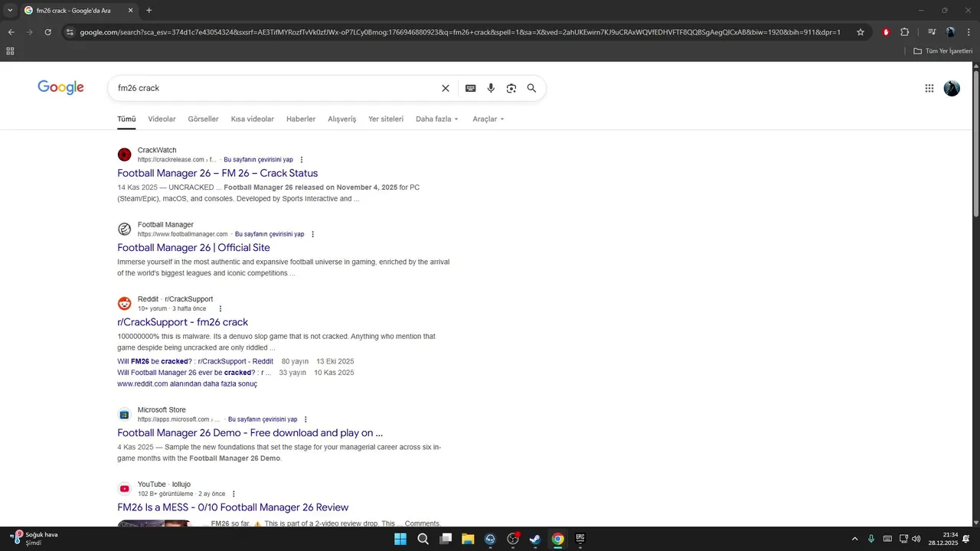Clear the search box with the X icon
This screenshot has height=551, width=980.
pos(446,88)
